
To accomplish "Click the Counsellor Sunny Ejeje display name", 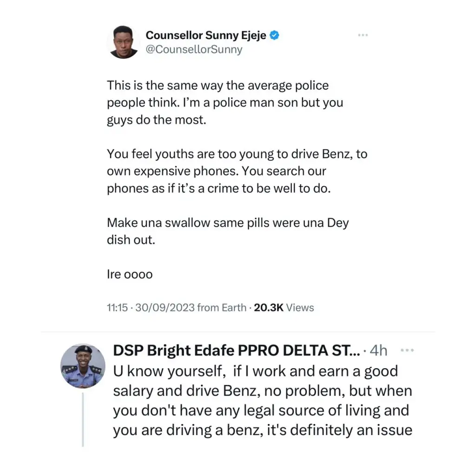I will coord(206,35).
